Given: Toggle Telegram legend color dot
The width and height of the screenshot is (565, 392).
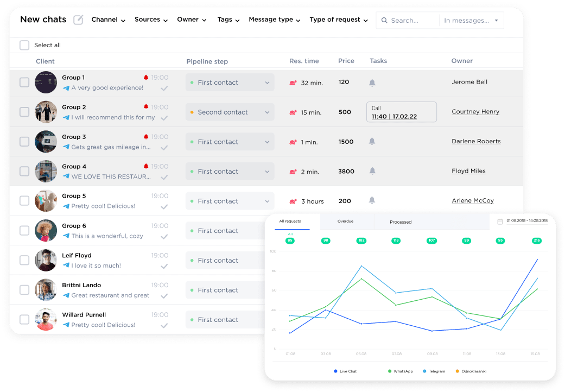Looking at the screenshot, I should 424,371.
